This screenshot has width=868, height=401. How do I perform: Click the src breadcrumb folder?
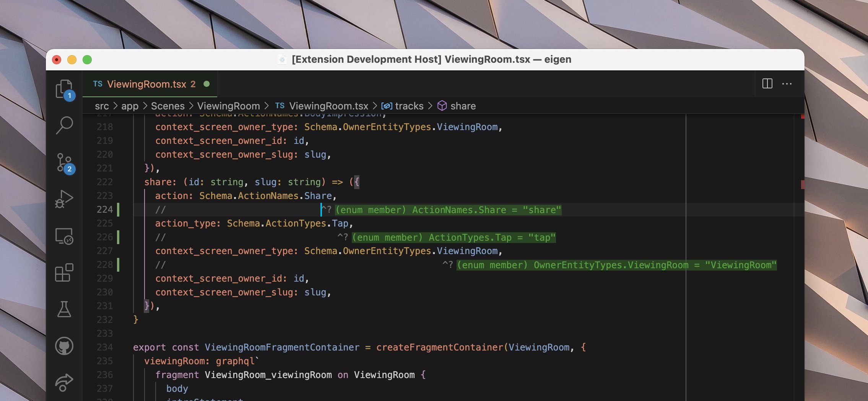pos(102,106)
